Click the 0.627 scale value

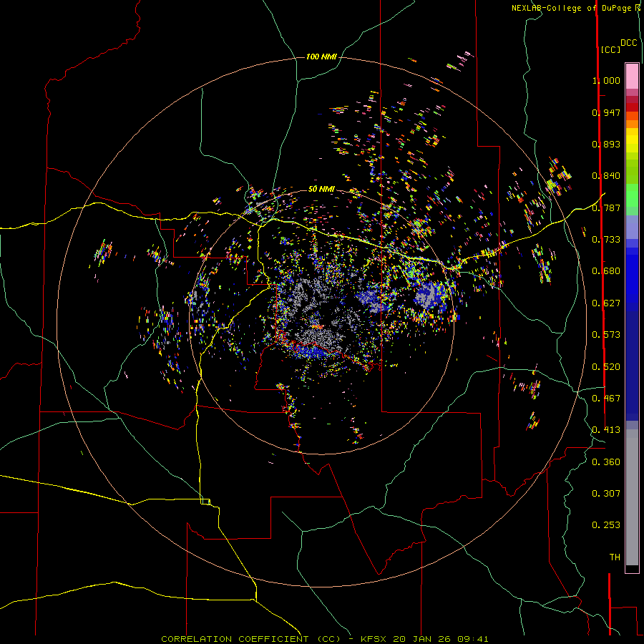pos(606,303)
